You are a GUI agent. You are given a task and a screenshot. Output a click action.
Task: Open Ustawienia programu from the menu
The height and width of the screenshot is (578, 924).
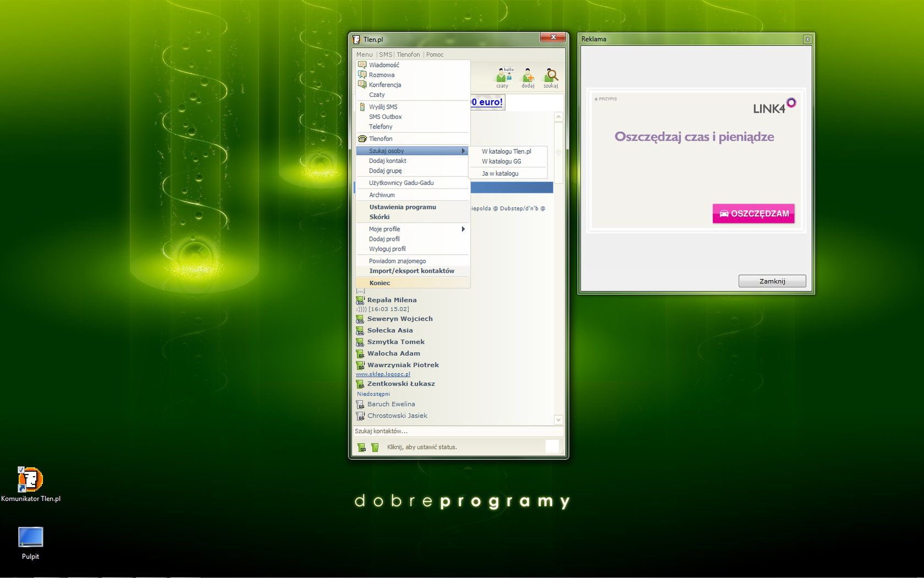click(413, 207)
